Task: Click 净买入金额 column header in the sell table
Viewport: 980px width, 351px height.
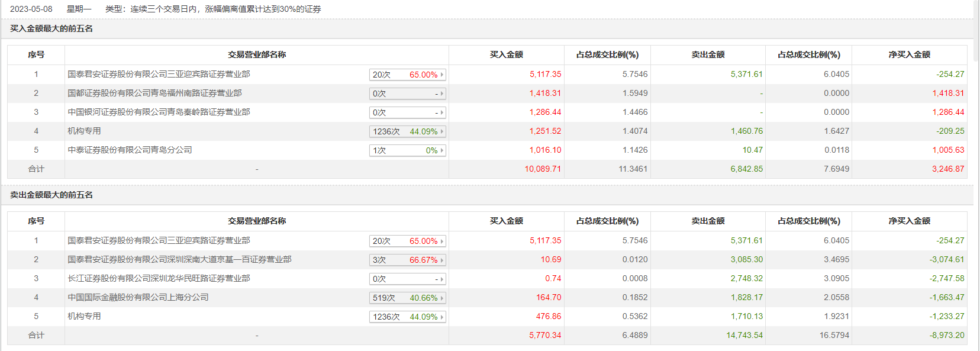Action: [909, 221]
